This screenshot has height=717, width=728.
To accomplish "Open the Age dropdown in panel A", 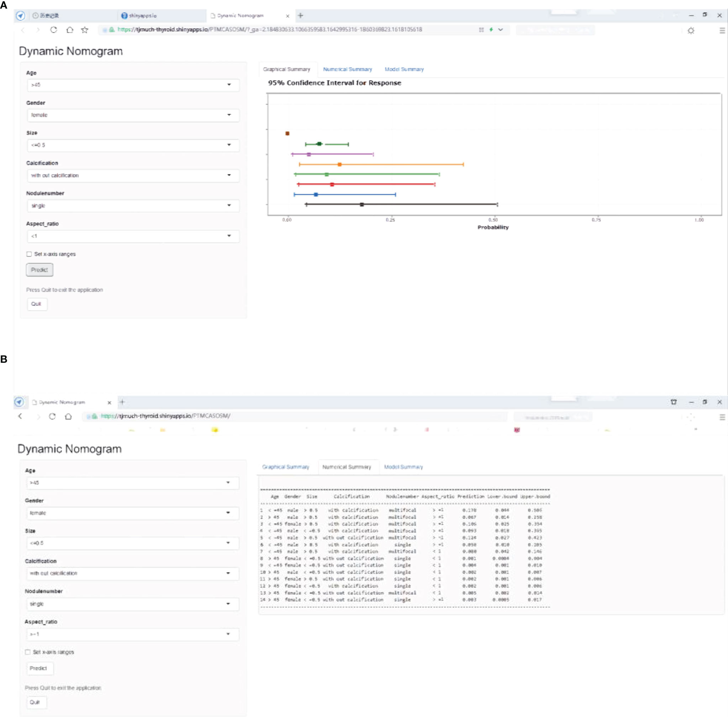I will (133, 85).
